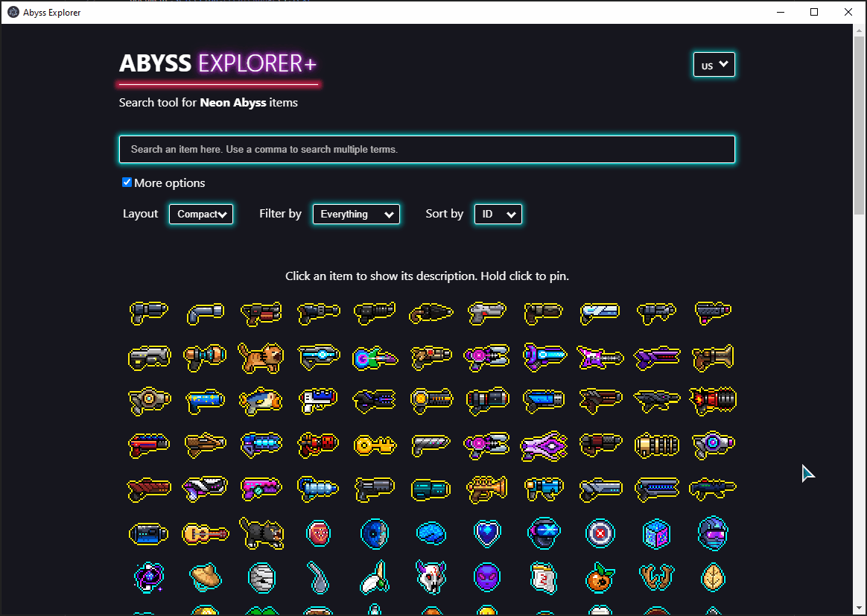
Task: Select the golden gatling barrel weapon
Action: pos(656,445)
